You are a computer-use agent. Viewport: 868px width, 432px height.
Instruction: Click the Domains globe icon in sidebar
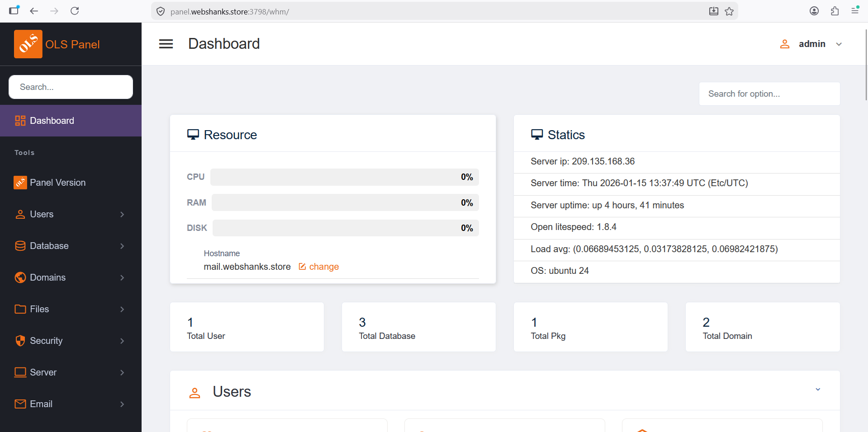click(20, 277)
